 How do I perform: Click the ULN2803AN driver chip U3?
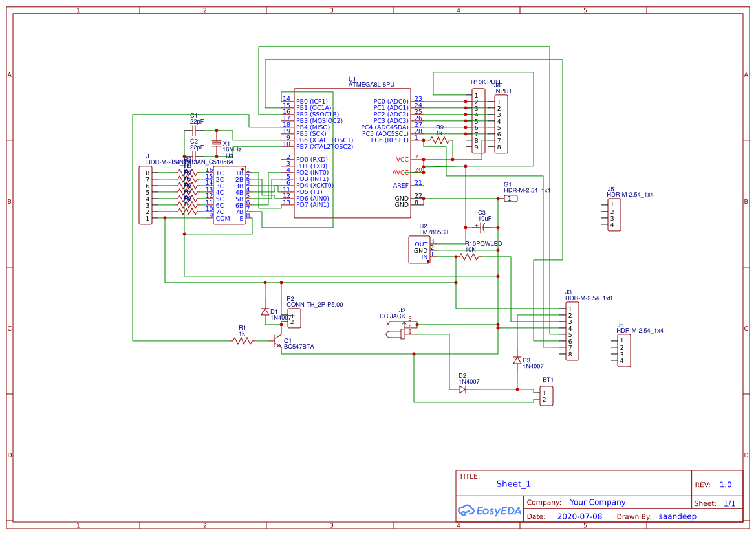[x=230, y=194]
